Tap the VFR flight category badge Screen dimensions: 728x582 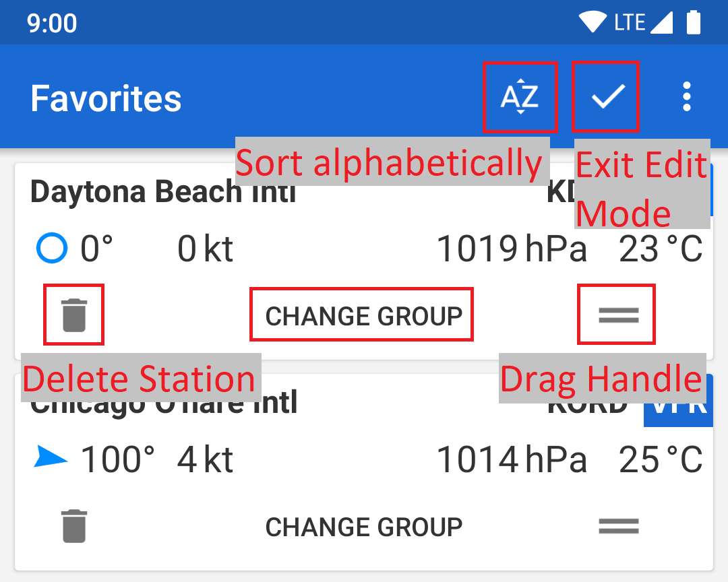[678, 408]
